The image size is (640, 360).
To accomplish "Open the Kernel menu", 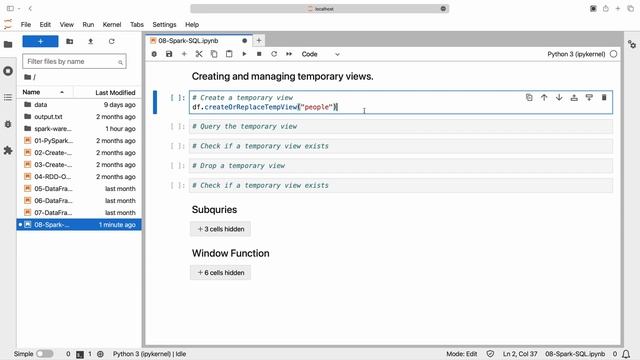I will [112, 24].
